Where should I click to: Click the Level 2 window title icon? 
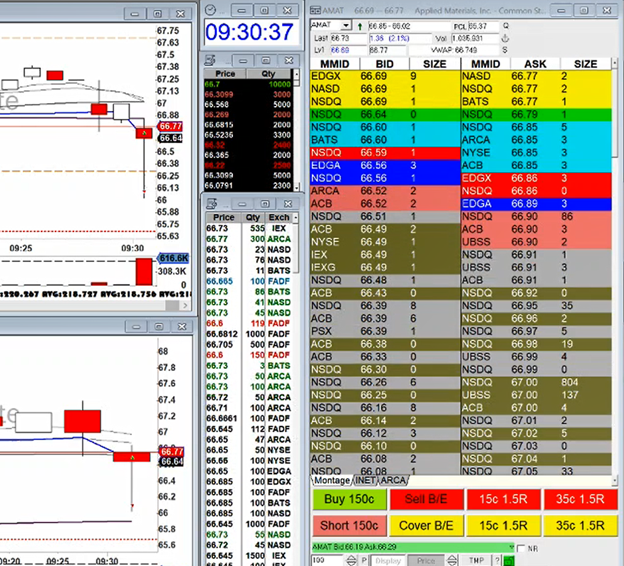[x=315, y=8]
